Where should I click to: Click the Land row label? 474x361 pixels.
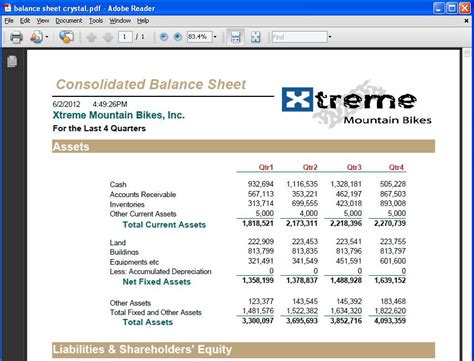(118, 243)
